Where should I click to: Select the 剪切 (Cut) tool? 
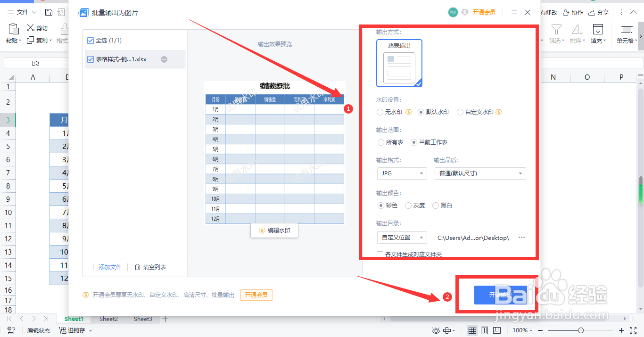pyautogui.click(x=37, y=27)
